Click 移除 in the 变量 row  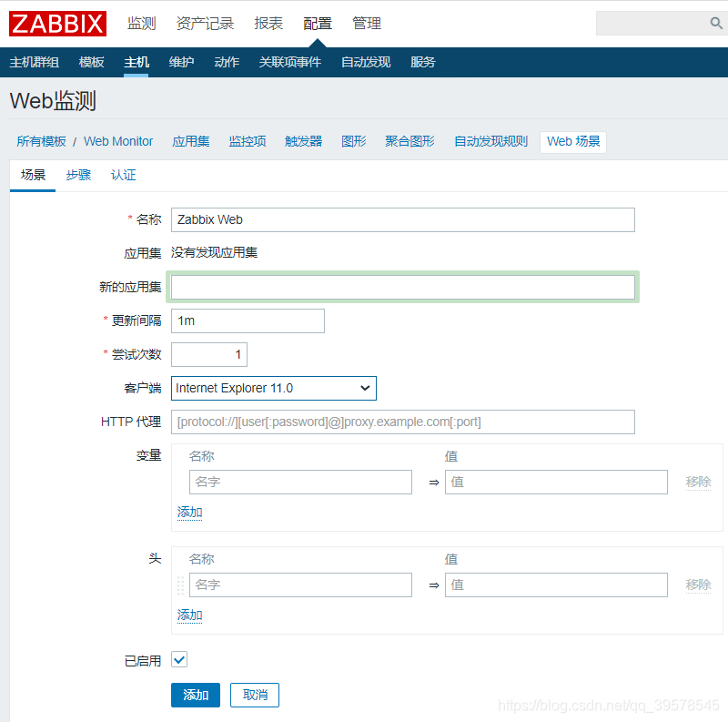[x=698, y=482]
